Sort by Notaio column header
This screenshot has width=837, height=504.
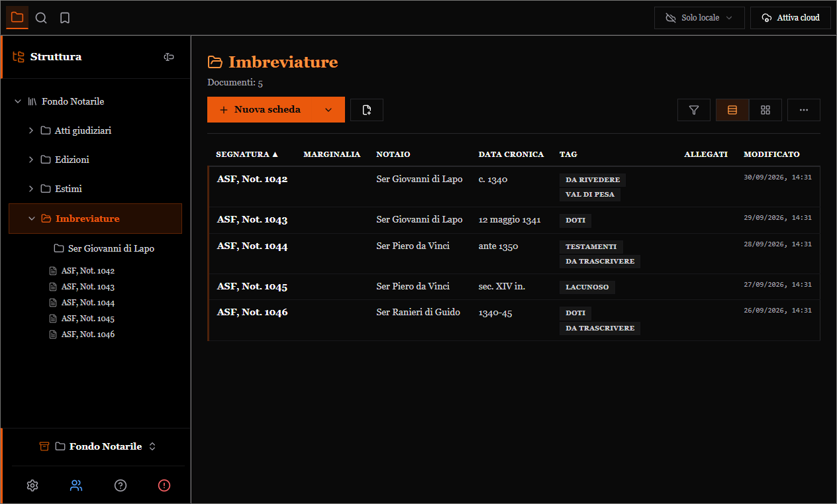393,154
